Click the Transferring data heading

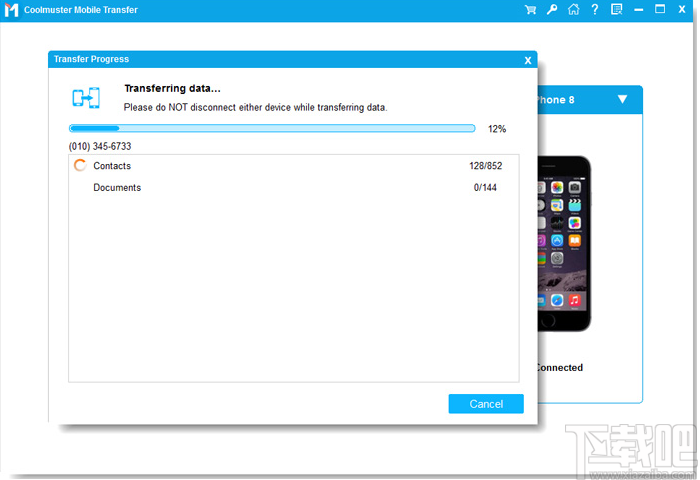pos(172,88)
